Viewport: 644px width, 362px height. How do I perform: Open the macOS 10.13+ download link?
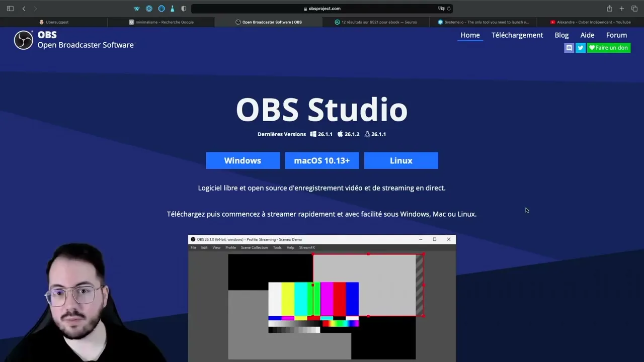[x=321, y=160]
